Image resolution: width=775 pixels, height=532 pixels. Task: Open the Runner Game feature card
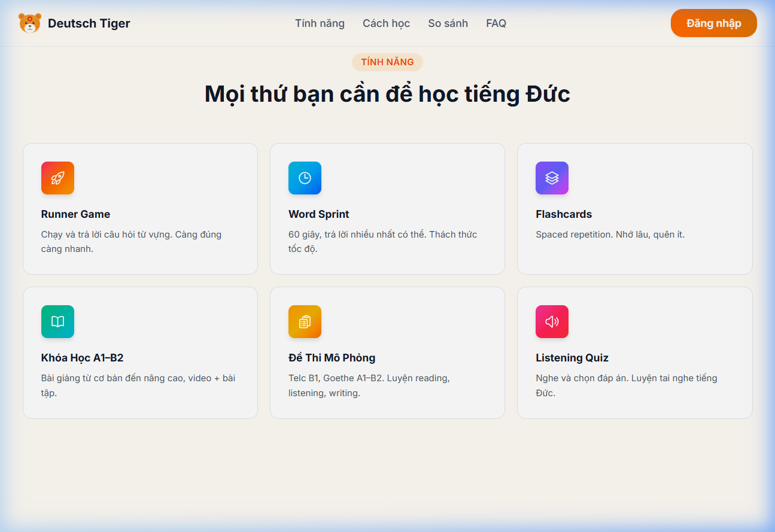pos(140,208)
